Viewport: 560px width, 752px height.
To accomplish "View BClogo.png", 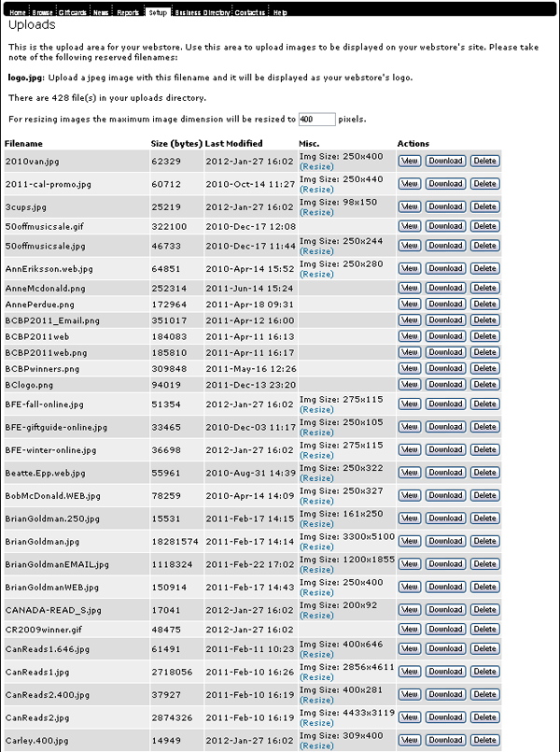I will point(409,384).
